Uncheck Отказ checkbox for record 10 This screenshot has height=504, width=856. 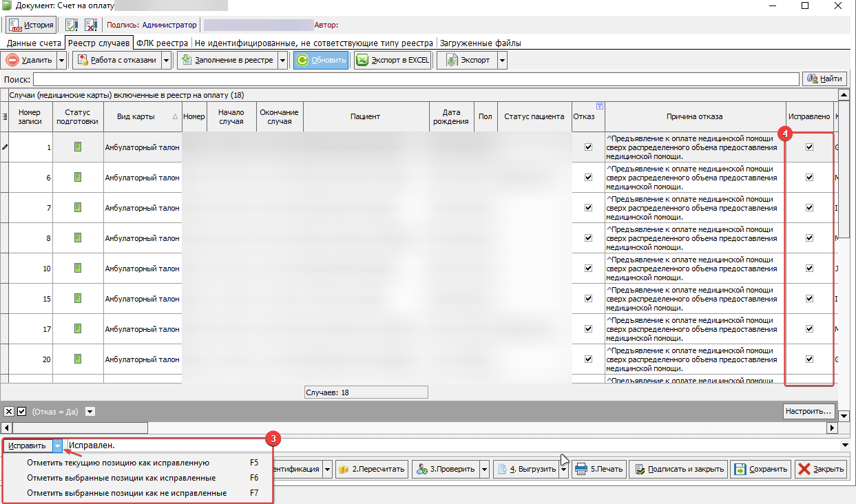point(588,268)
